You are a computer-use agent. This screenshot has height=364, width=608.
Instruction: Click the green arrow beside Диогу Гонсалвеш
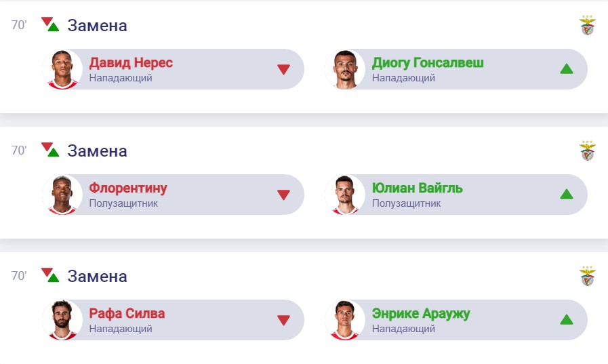[567, 69]
